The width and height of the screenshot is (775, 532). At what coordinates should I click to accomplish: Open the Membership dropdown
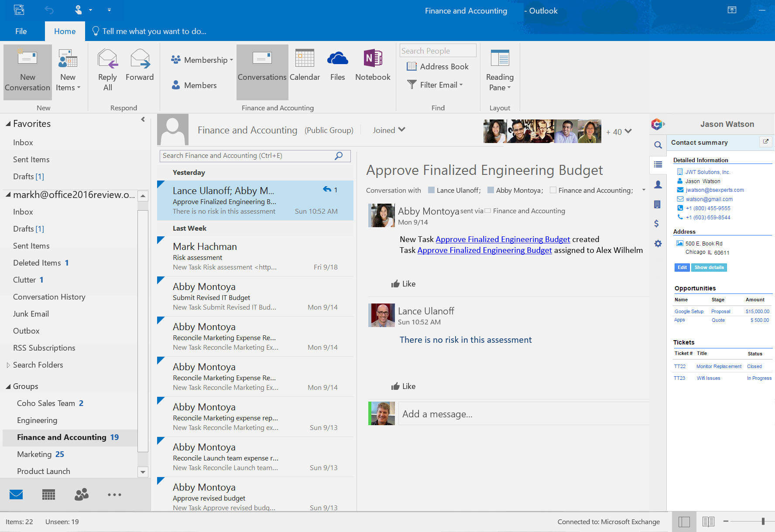pyautogui.click(x=202, y=60)
